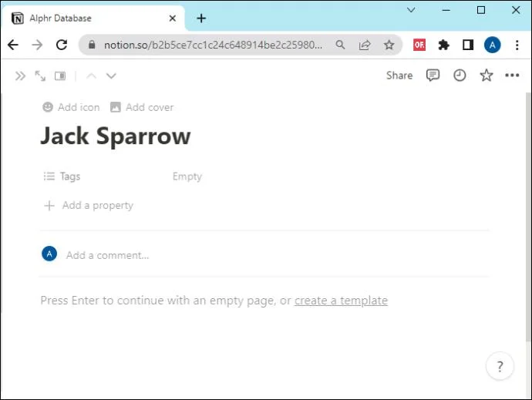Click the Add a comment field

click(107, 255)
